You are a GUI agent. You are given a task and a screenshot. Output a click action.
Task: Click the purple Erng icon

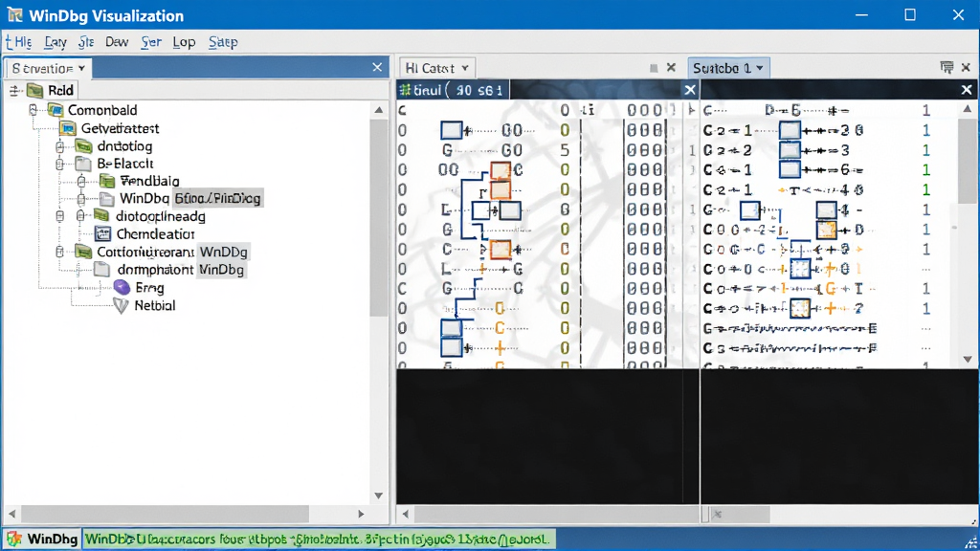tap(122, 287)
